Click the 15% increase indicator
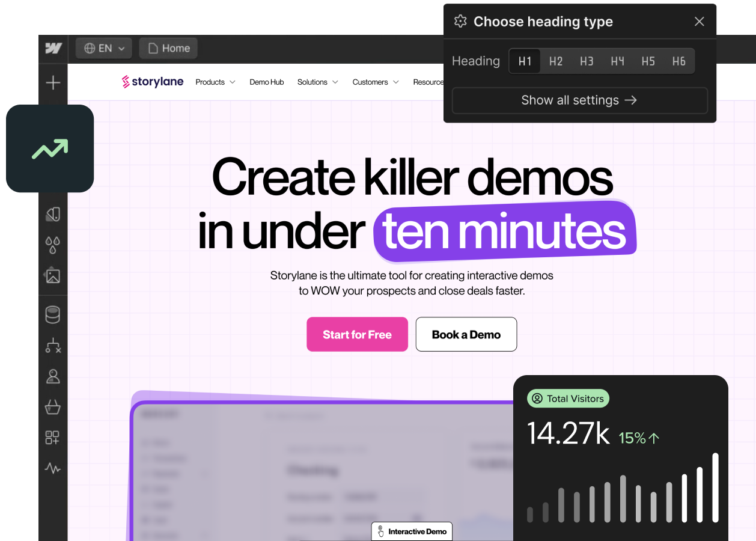The height and width of the screenshot is (541, 756). pyautogui.click(x=639, y=438)
